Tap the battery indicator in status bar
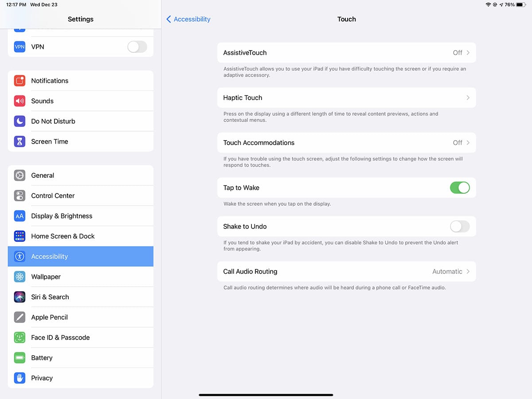The height and width of the screenshot is (399, 532). 521,4
